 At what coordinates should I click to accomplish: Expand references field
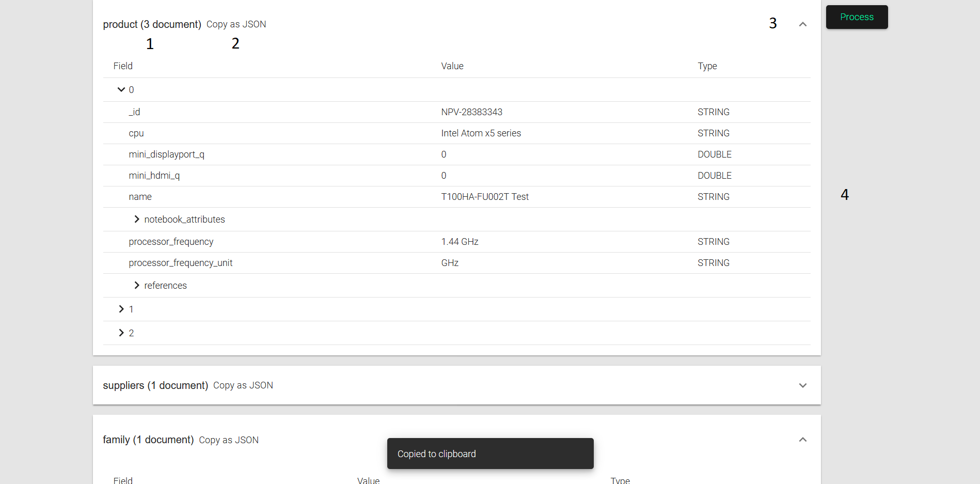pyautogui.click(x=137, y=285)
